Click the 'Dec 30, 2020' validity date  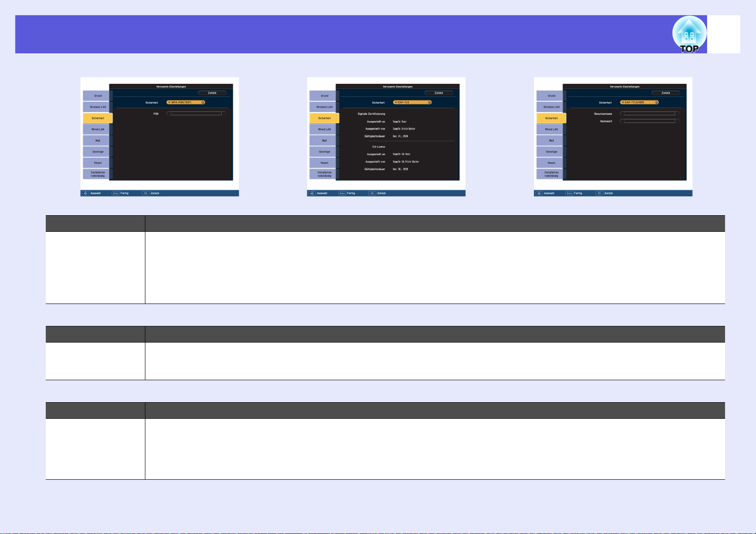point(401,169)
